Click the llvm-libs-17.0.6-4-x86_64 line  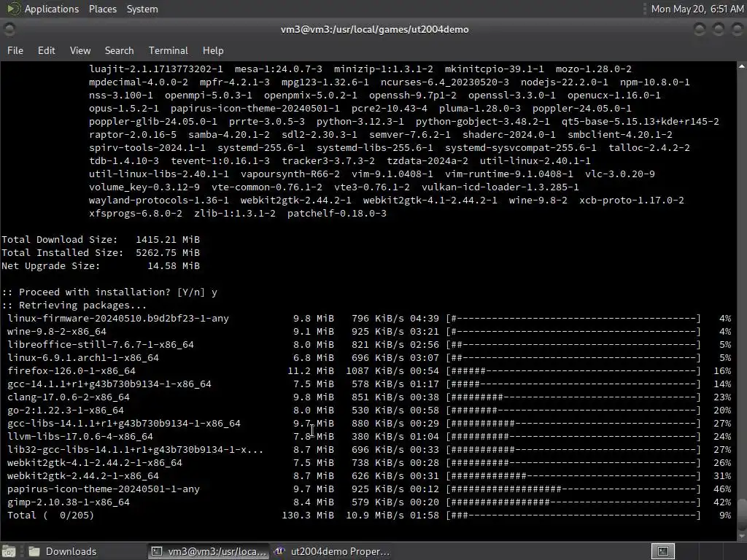click(368, 436)
